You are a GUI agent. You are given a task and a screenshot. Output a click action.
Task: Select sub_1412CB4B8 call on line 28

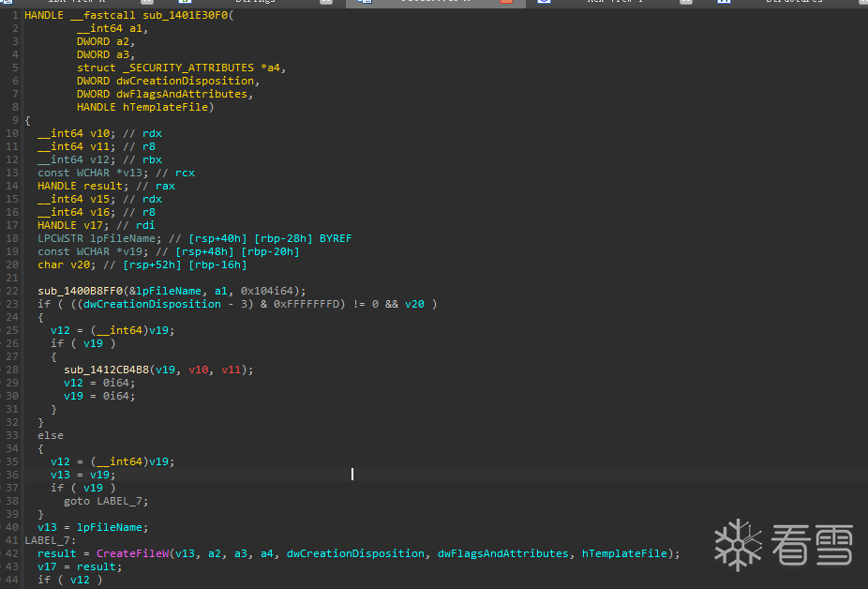coord(106,370)
